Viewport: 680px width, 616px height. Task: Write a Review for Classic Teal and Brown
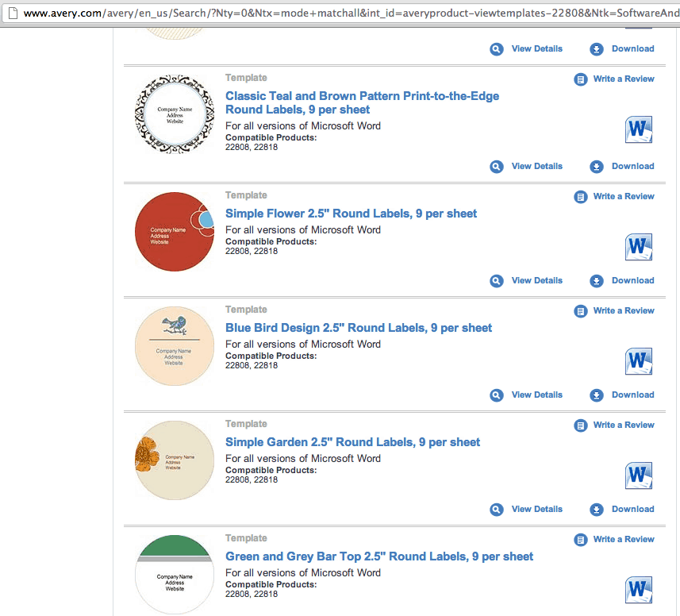click(624, 79)
